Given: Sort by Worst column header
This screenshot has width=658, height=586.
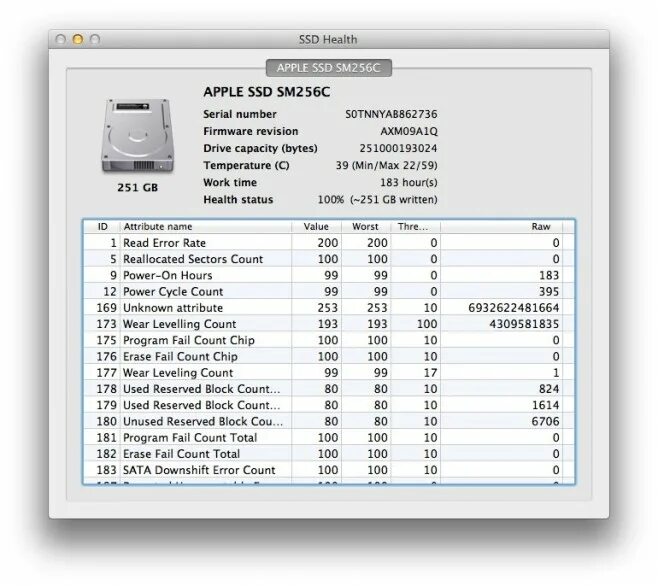Looking at the screenshot, I should click(x=366, y=227).
